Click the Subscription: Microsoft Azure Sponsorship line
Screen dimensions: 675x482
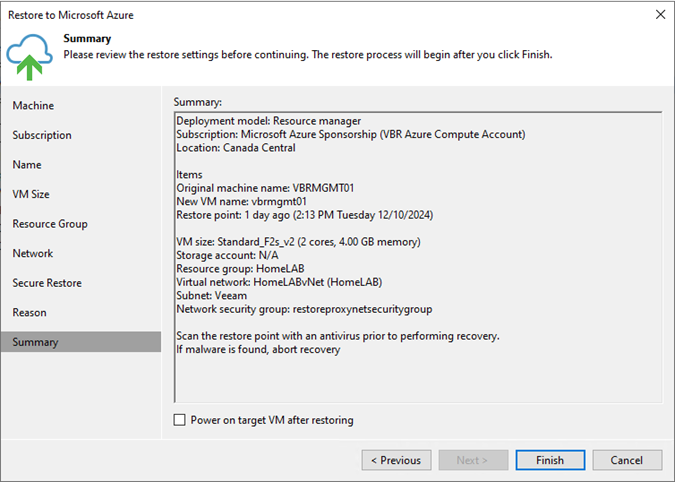(351, 134)
